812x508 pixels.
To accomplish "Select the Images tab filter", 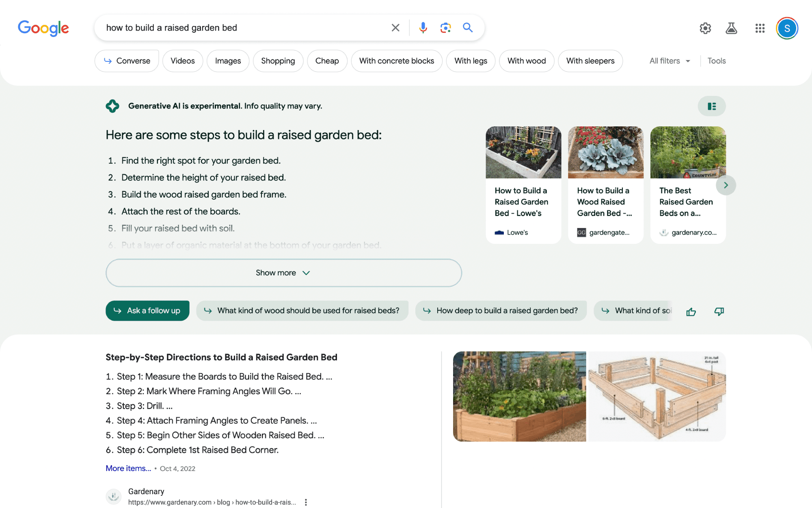I will click(x=227, y=61).
